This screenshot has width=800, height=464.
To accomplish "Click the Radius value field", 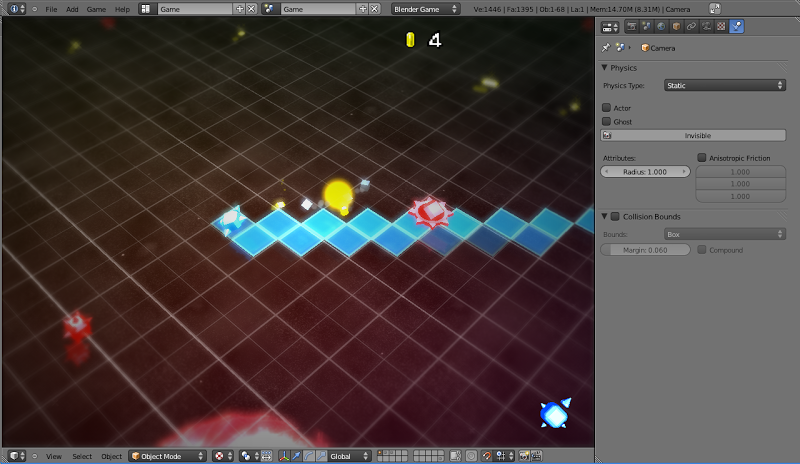I will (645, 172).
